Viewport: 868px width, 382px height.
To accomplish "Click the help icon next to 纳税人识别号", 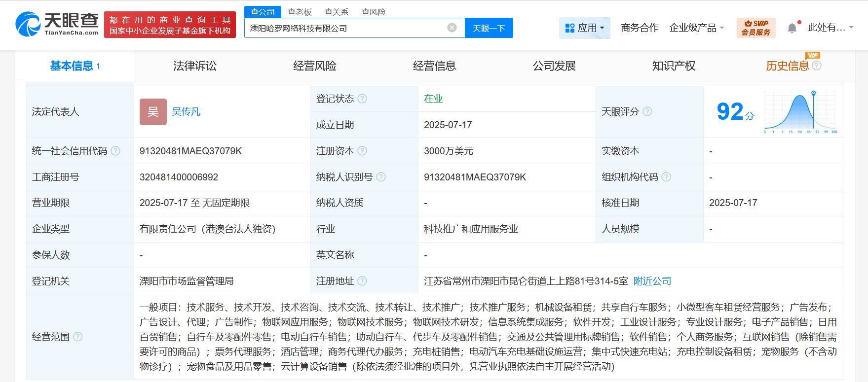I will (381, 177).
